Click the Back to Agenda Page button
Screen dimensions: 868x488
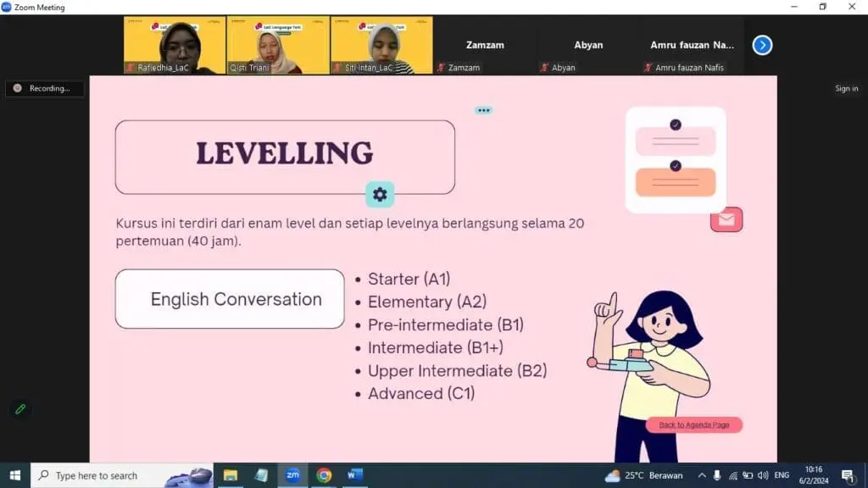693,424
